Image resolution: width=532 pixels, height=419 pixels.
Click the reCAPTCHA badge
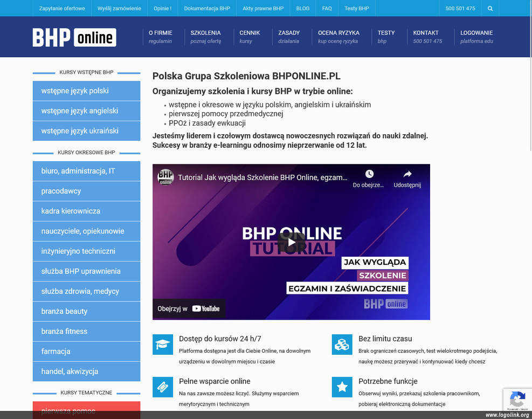517,400
